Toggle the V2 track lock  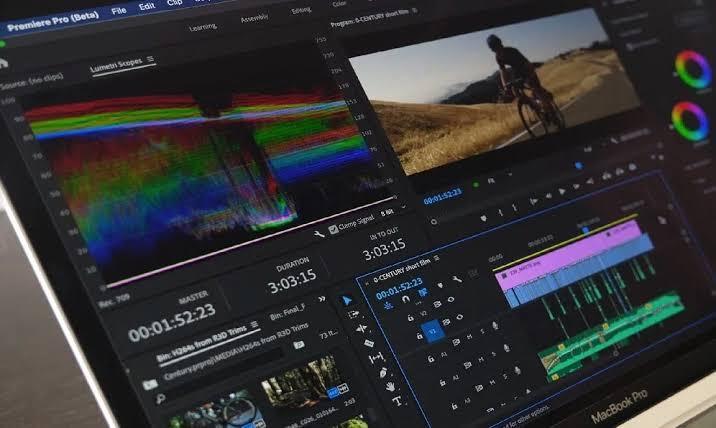click(411, 318)
